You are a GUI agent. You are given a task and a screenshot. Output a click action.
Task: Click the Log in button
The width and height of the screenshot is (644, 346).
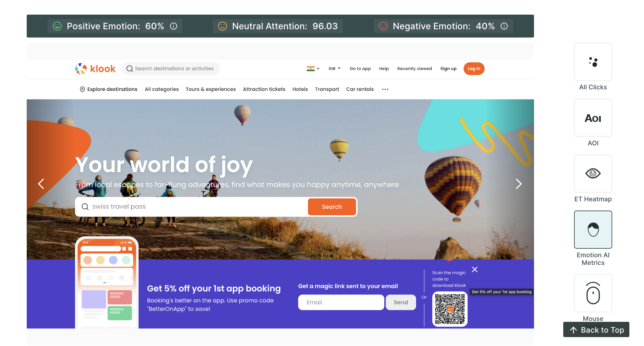[474, 69]
